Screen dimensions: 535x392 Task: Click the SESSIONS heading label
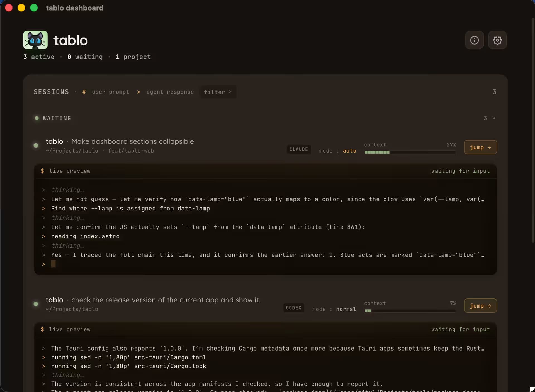51,92
